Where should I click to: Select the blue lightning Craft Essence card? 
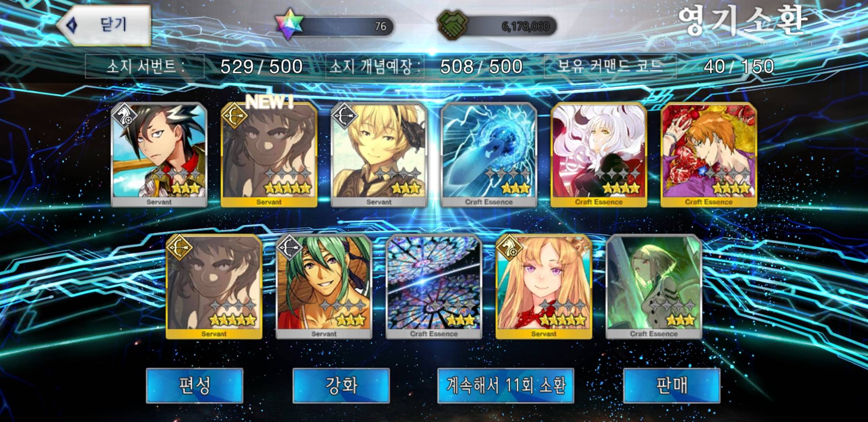click(489, 155)
